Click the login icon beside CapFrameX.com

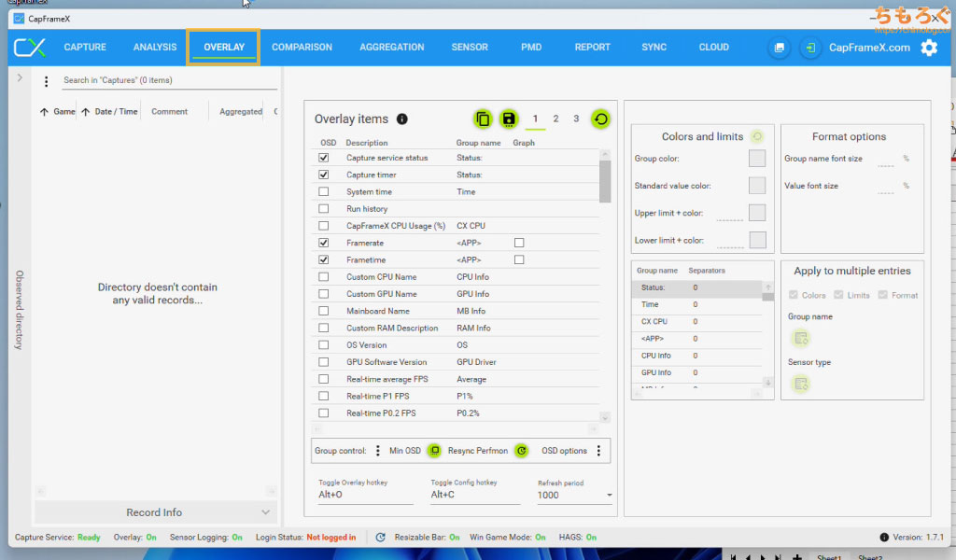point(809,48)
